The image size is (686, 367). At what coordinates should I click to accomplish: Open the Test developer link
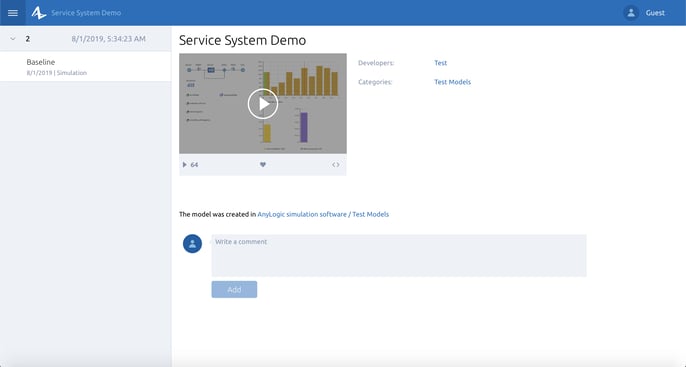pos(441,63)
